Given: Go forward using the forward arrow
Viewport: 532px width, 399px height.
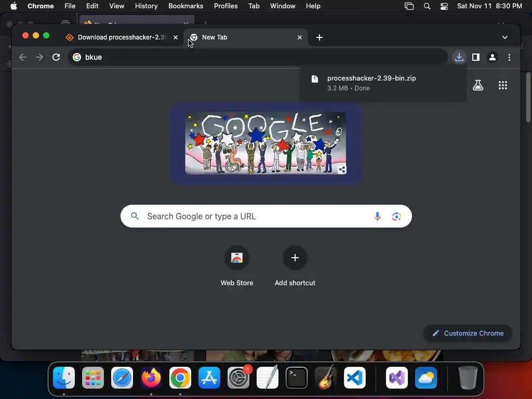Looking at the screenshot, I should (39, 57).
